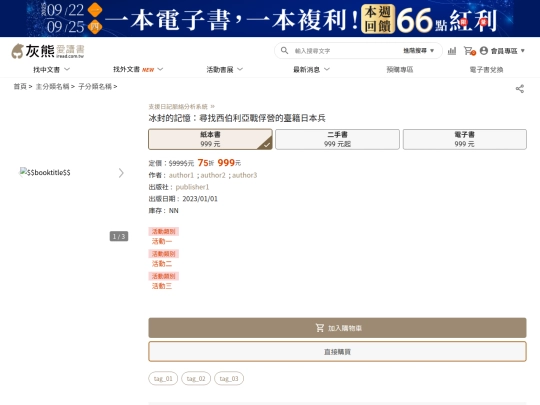Open the 預購專區 menu item
The height and width of the screenshot is (405, 540).
click(x=399, y=70)
